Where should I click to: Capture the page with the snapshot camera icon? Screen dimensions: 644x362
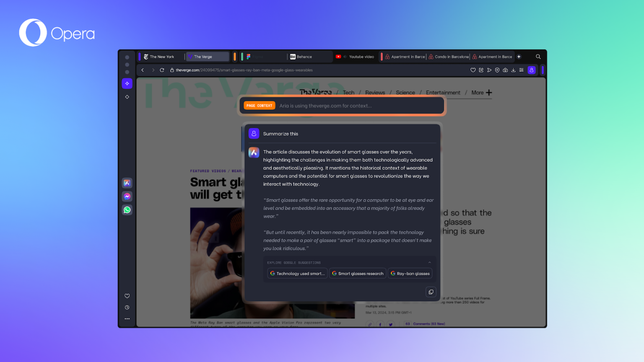pos(505,70)
